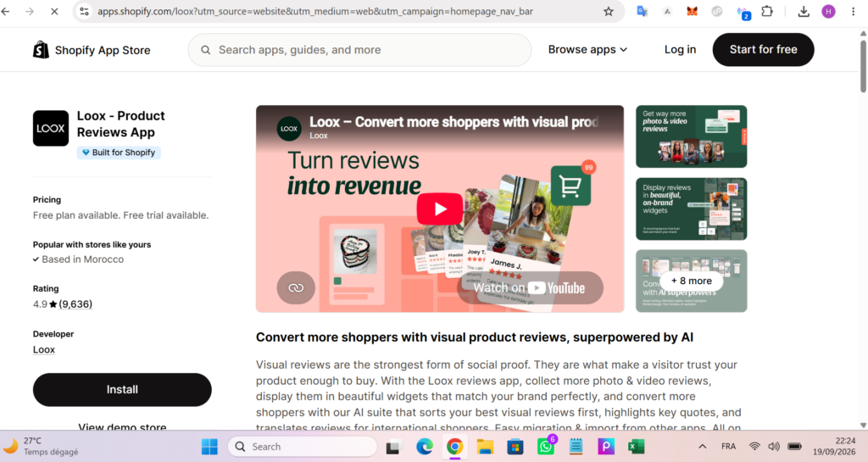Viewport: 868px width, 462px height.
Task: Play the Loox YouTube video
Action: (440, 209)
